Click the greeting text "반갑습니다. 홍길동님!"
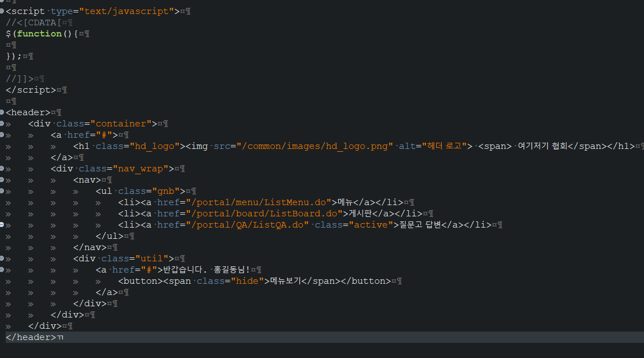644x358 pixels. pyautogui.click(x=207, y=270)
